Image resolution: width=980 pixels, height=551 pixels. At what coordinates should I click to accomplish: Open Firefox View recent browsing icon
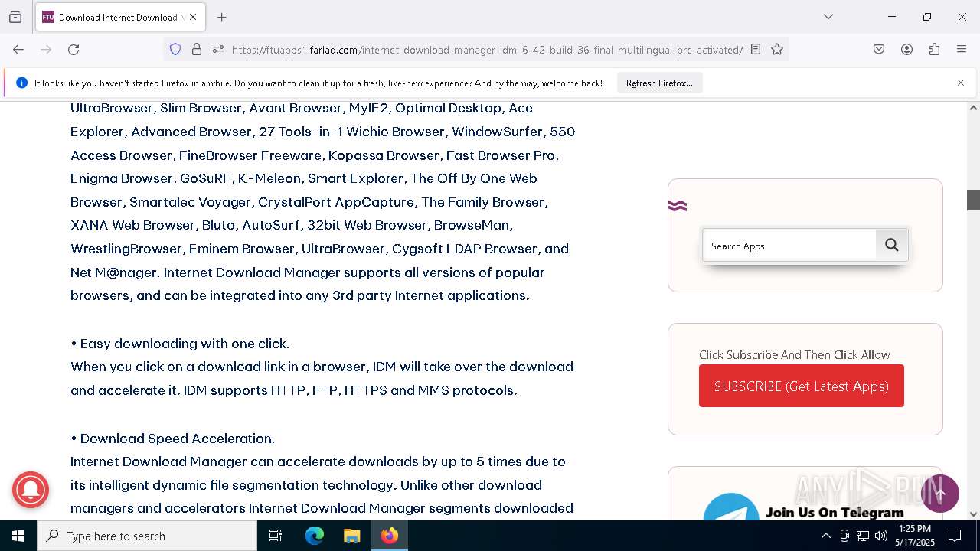(15, 17)
